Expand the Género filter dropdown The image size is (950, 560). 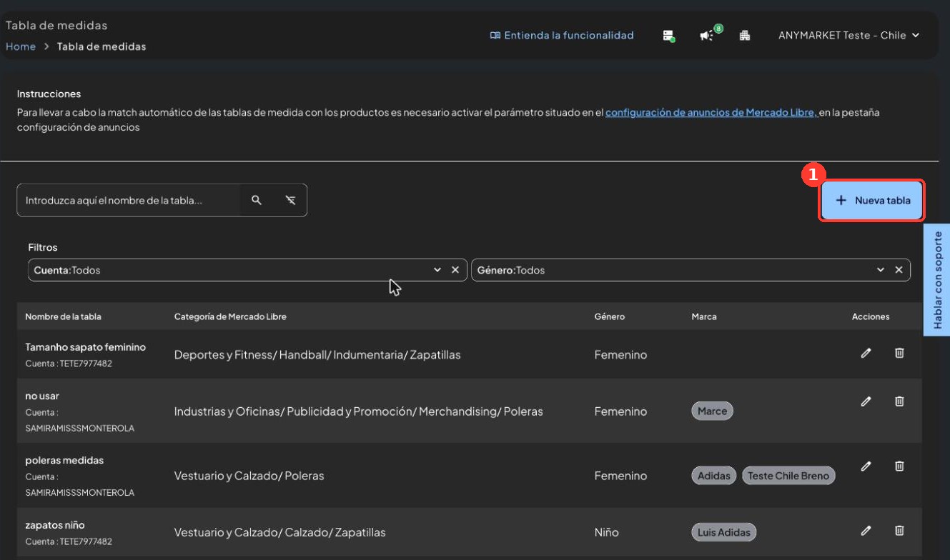coord(881,270)
